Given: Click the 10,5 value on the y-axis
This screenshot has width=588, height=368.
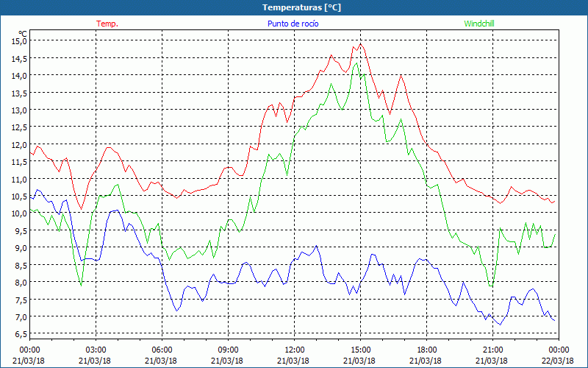Looking at the screenshot, I should coord(19,196).
